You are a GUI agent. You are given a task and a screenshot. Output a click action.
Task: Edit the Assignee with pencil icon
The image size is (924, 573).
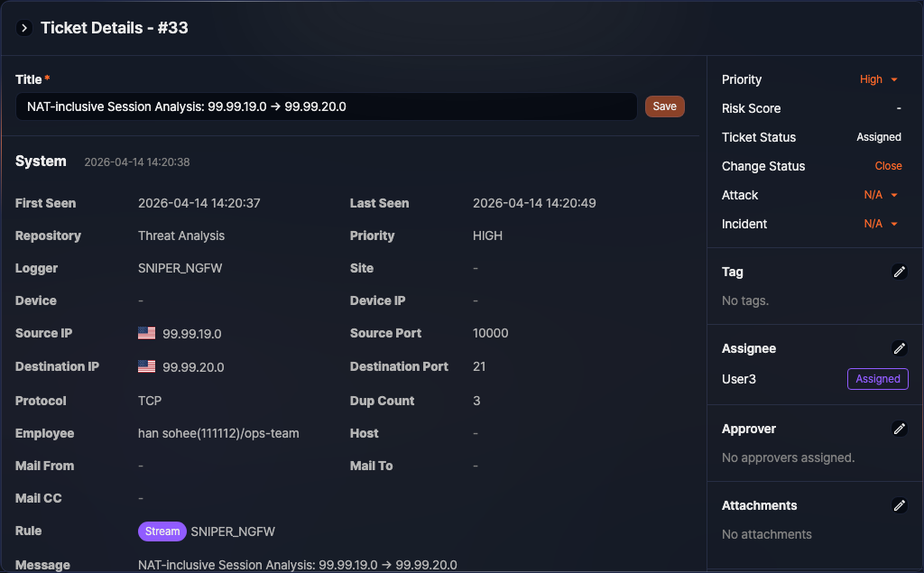coord(899,348)
